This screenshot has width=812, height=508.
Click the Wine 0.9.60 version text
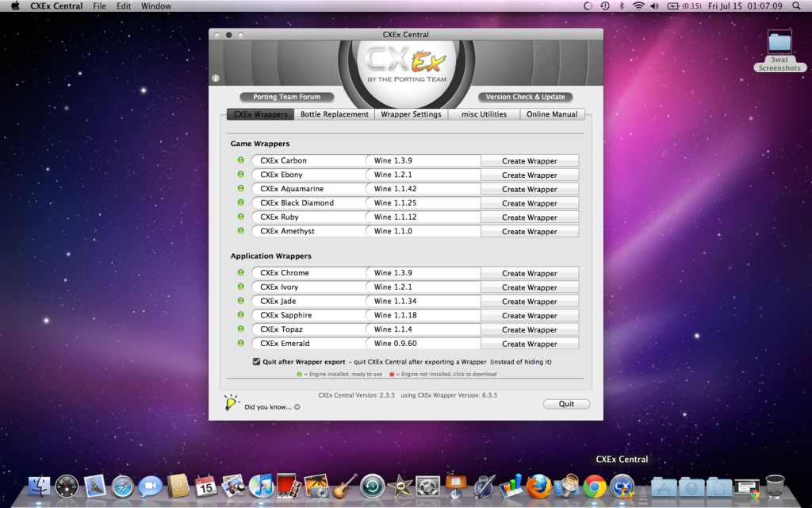click(395, 343)
